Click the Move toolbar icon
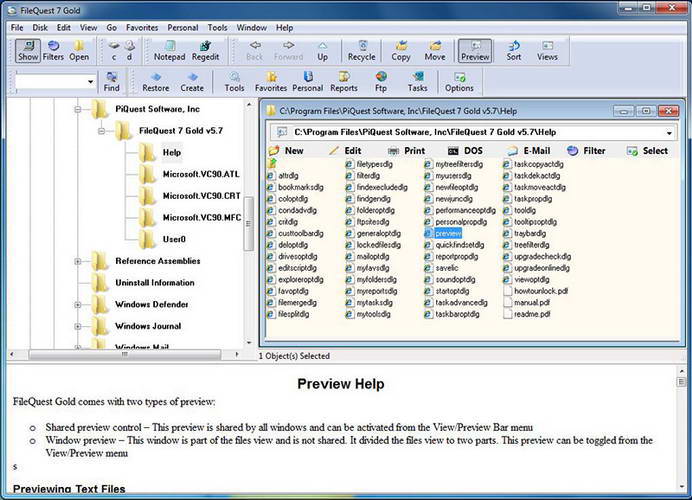This screenshot has height=500, width=692. pos(435,50)
